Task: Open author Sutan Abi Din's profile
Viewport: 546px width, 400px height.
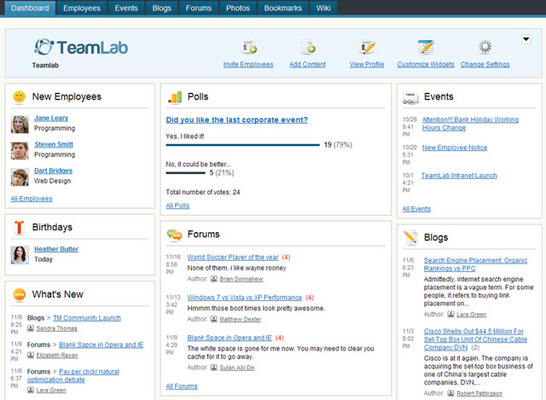Action: point(237,368)
